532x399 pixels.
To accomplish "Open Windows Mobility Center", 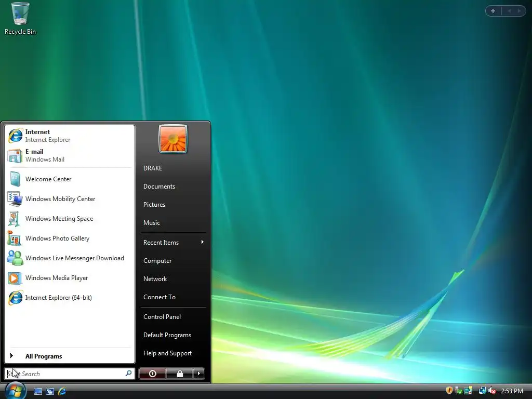I will tap(70, 199).
